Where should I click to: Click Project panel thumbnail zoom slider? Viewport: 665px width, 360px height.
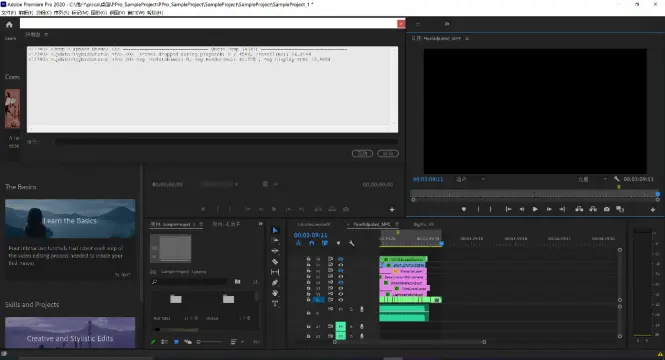click(210, 342)
